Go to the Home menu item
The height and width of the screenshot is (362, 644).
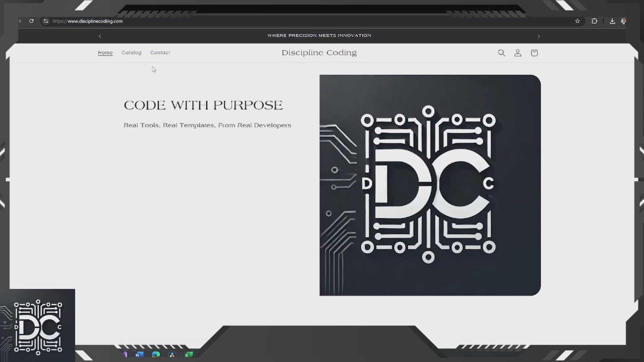point(105,53)
